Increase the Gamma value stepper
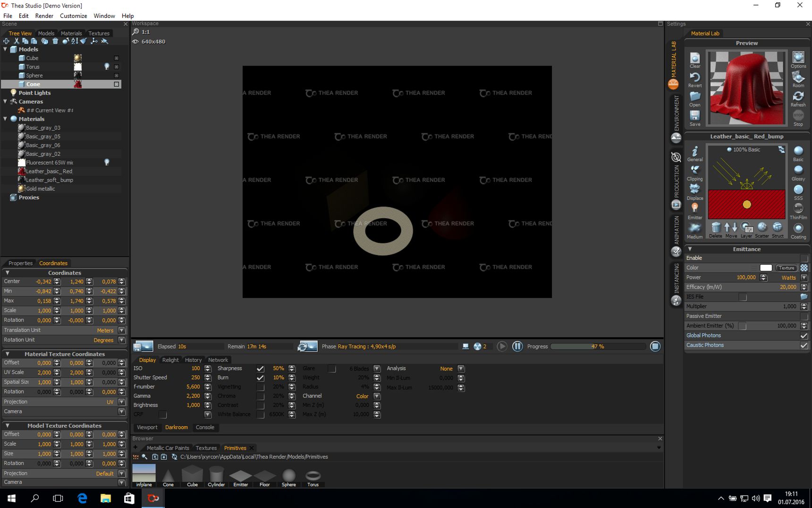Screen dimensions: 812x508 [x=208, y=394]
